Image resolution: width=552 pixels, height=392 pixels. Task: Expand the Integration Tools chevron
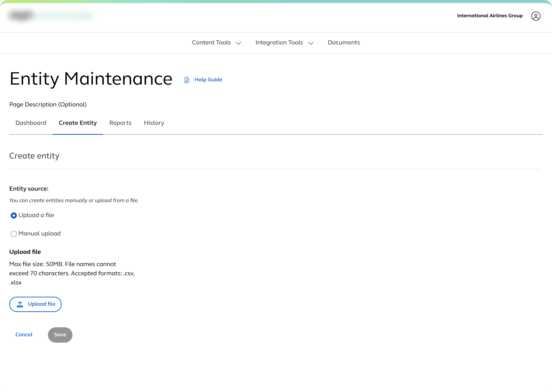click(311, 43)
